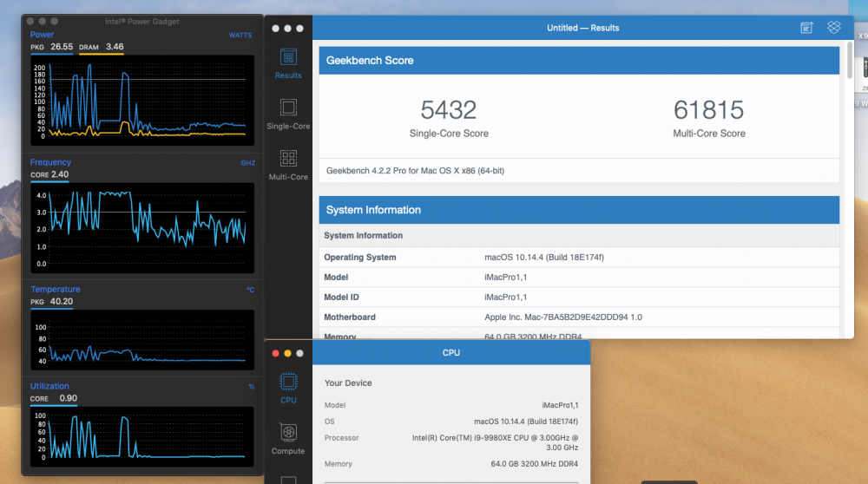
Task: Click the Operating System value macOS 10.14.4
Action: (544, 258)
